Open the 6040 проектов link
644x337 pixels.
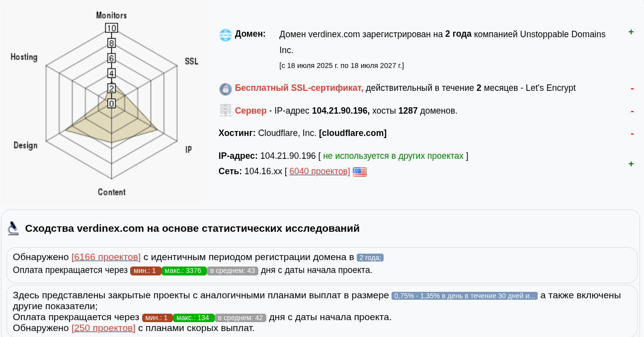coord(320,171)
